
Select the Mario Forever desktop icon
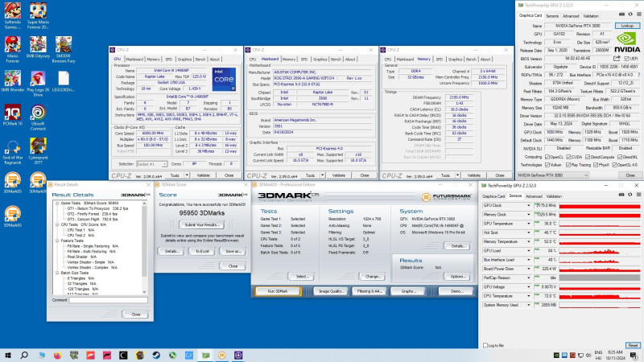(13, 49)
